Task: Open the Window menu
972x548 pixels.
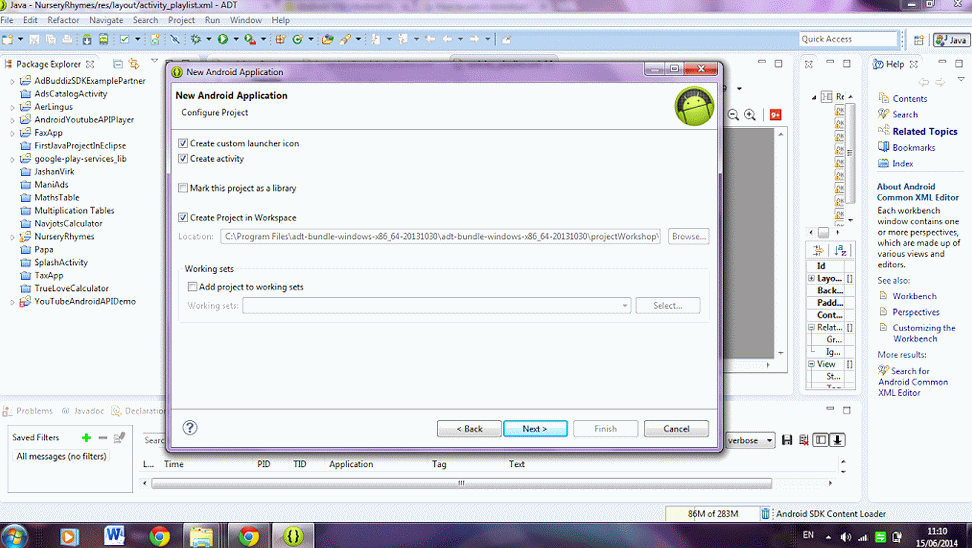Action: (x=246, y=20)
